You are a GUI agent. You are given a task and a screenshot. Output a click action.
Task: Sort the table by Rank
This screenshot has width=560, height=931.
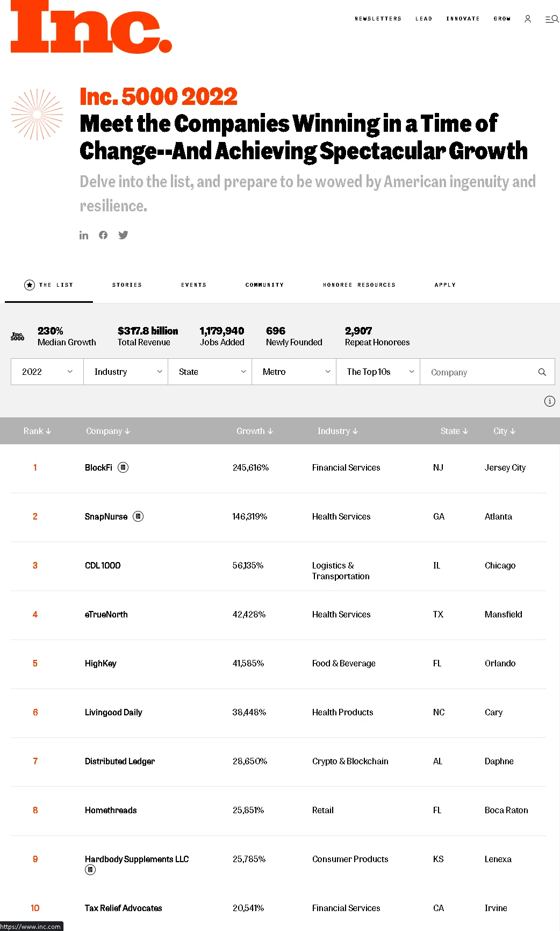pos(37,431)
